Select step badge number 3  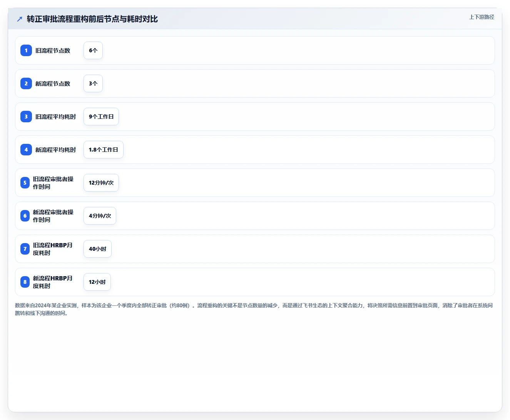26,117
